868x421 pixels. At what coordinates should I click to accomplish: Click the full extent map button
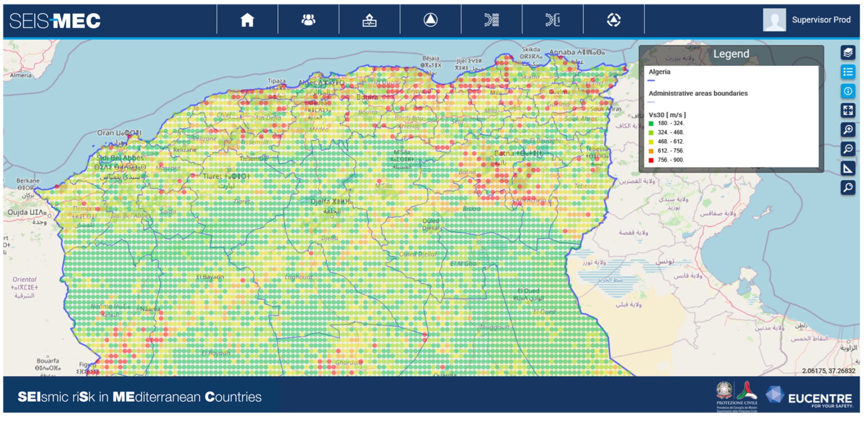point(847,111)
